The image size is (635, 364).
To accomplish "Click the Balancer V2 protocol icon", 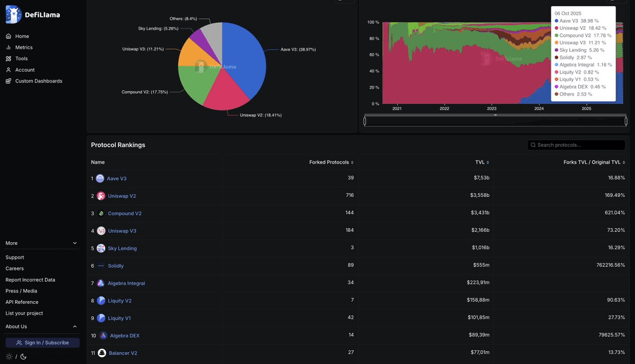I will tap(102, 353).
